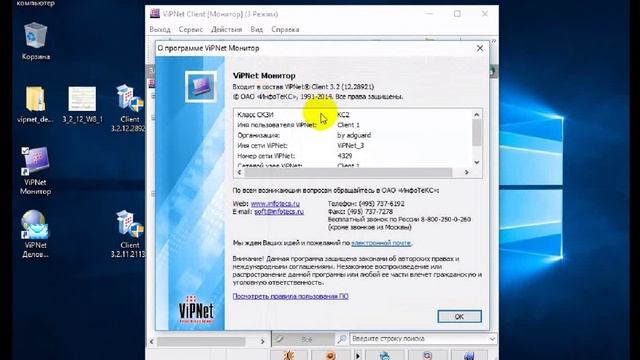
Task: Click the monitor picture in the about dialog
Action: pos(200,86)
